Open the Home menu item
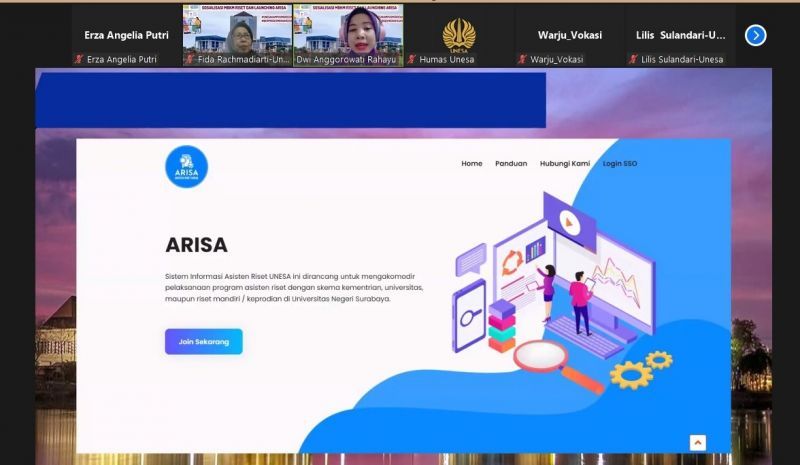Viewport: 800px width, 465px height. click(x=471, y=163)
